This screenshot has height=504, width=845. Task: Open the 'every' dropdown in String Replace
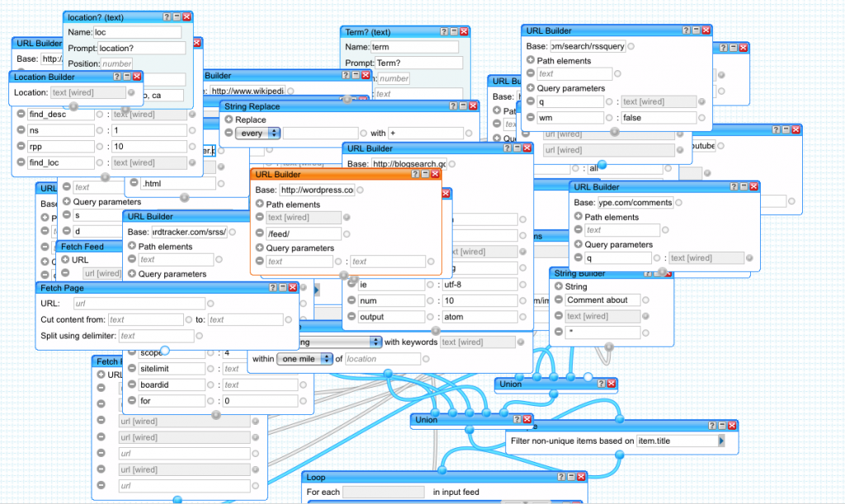[257, 133]
